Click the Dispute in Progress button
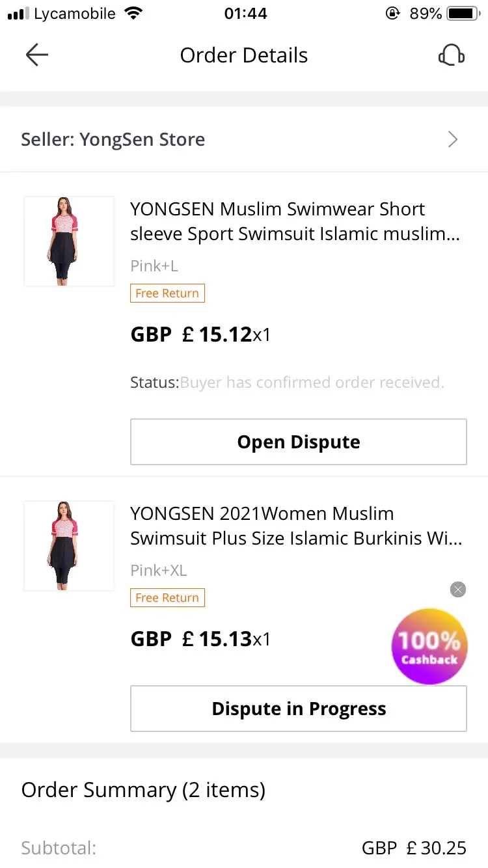The image size is (488, 868). click(x=299, y=709)
